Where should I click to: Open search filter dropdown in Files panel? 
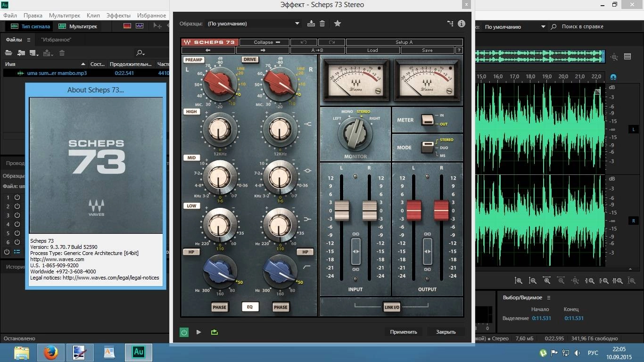tap(140, 53)
